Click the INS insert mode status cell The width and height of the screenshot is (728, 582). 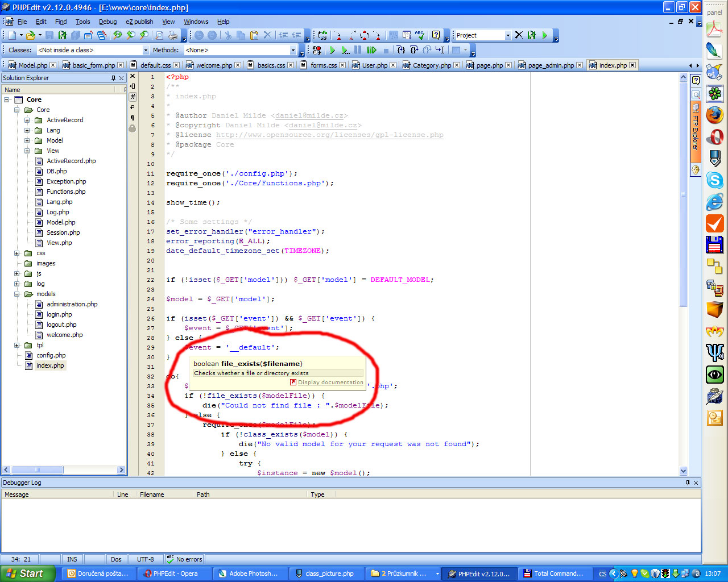point(72,559)
